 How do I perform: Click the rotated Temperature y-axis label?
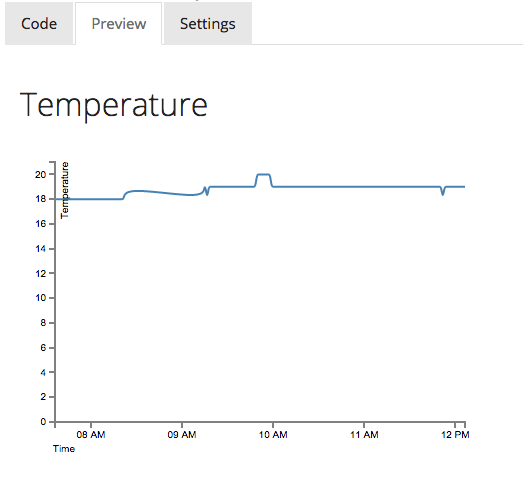tap(65, 190)
